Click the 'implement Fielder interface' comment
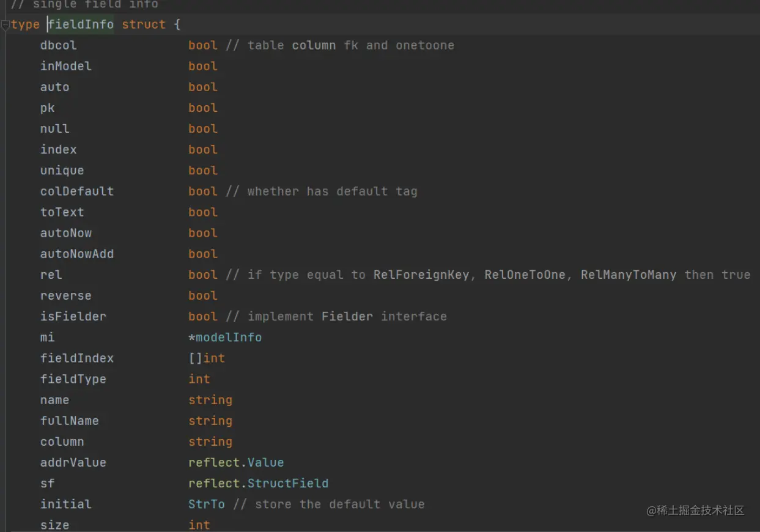 pyautogui.click(x=346, y=316)
